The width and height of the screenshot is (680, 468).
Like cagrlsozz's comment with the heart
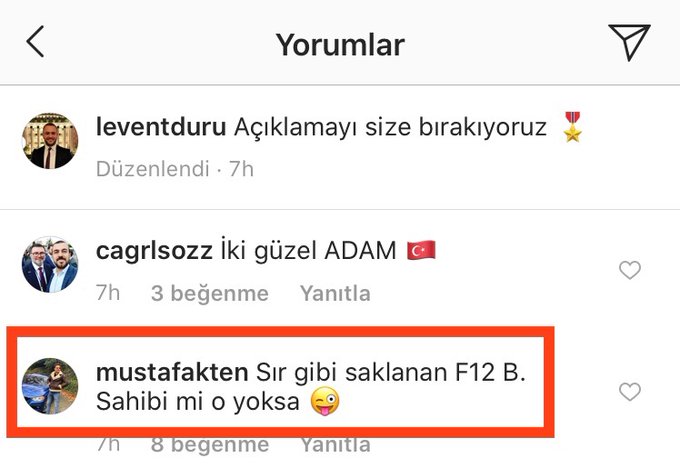coord(630,270)
